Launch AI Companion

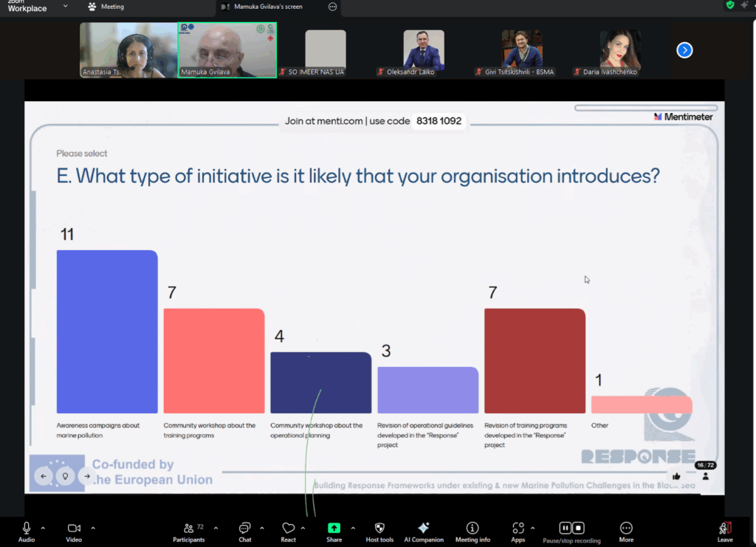click(423, 529)
